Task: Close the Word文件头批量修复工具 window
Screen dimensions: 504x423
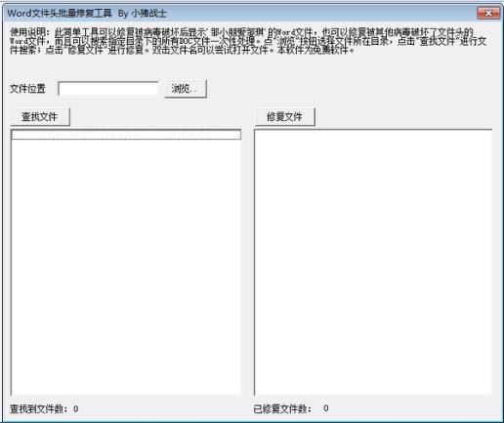Action: pos(488,13)
